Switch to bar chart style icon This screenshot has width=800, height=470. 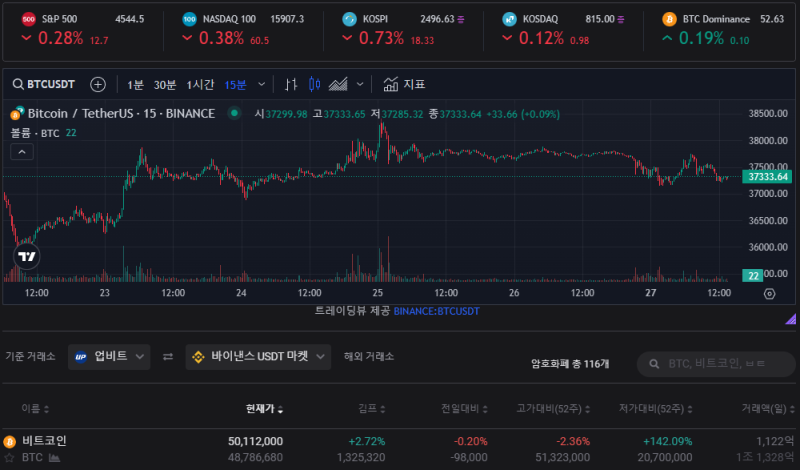(x=291, y=84)
